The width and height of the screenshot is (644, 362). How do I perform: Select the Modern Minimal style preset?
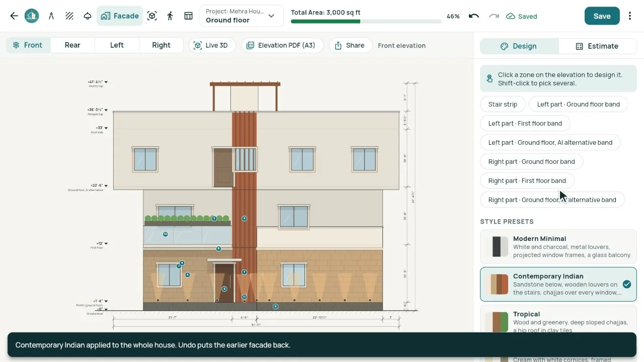[x=558, y=247]
